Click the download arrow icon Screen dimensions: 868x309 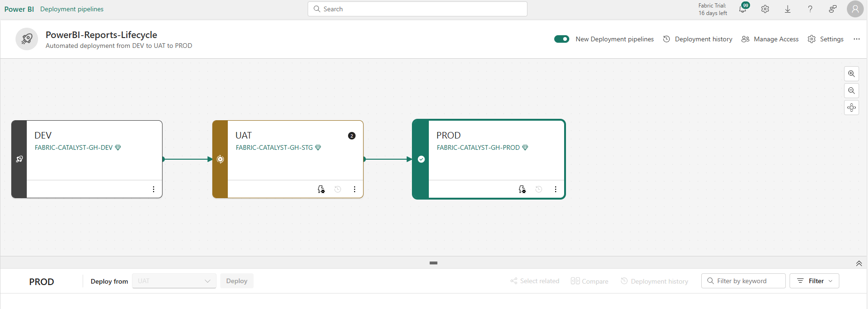point(788,9)
